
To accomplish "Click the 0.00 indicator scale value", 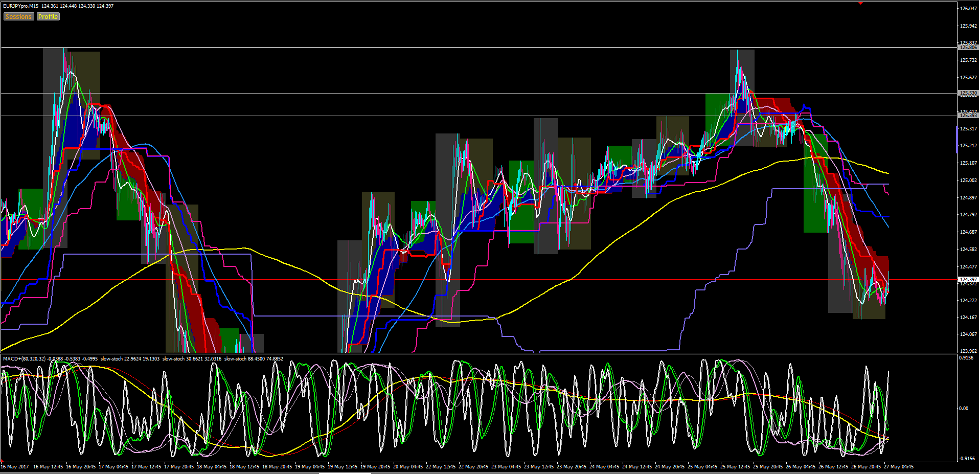I will [964, 408].
